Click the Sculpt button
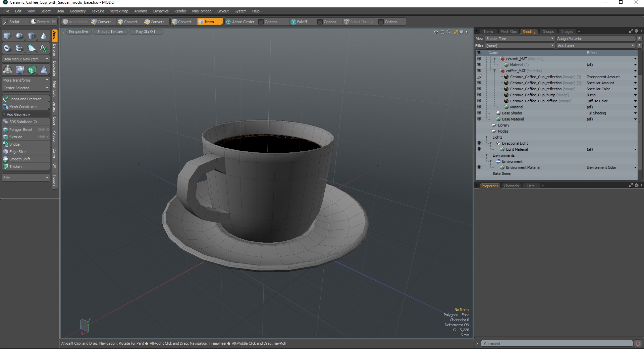The width and height of the screenshot is (644, 349). [x=15, y=22]
